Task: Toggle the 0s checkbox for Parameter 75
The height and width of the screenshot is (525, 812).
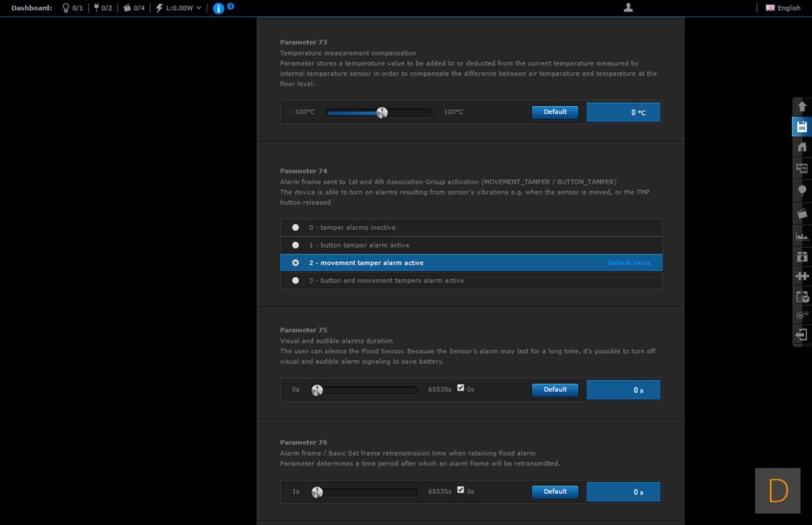Action: coord(460,388)
